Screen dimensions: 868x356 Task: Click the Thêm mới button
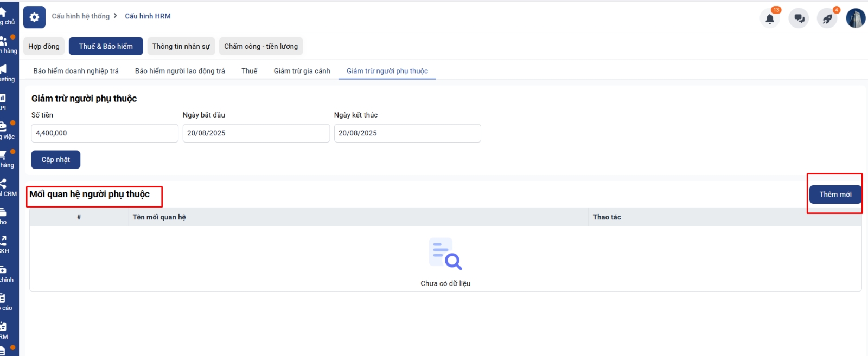click(835, 195)
